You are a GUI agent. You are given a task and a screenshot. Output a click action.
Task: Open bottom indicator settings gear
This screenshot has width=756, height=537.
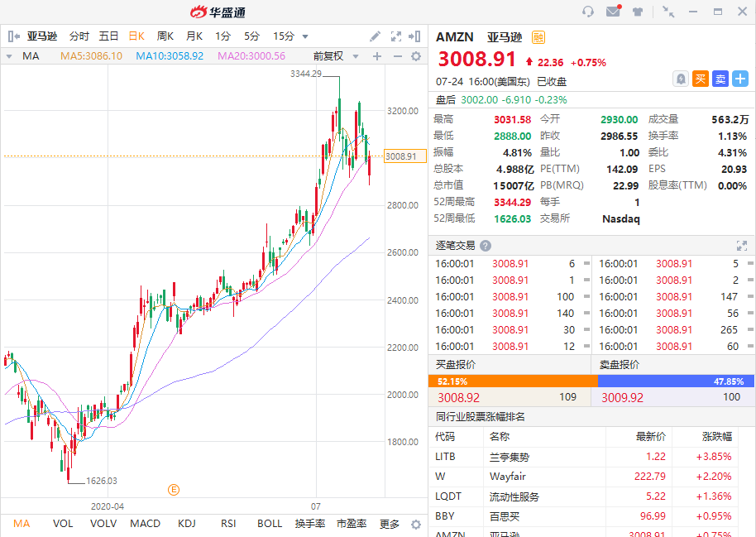[x=416, y=525]
